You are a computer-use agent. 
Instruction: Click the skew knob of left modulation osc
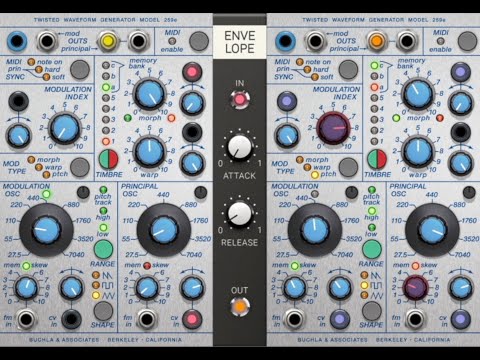point(26,287)
